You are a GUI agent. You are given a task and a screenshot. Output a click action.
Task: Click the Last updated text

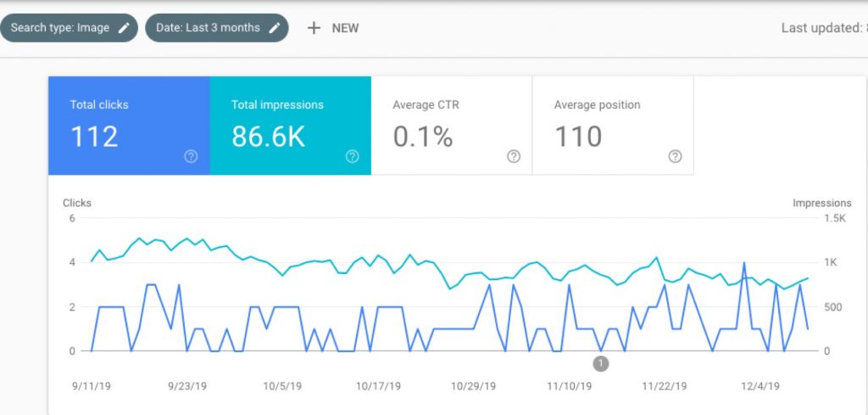pos(824,28)
